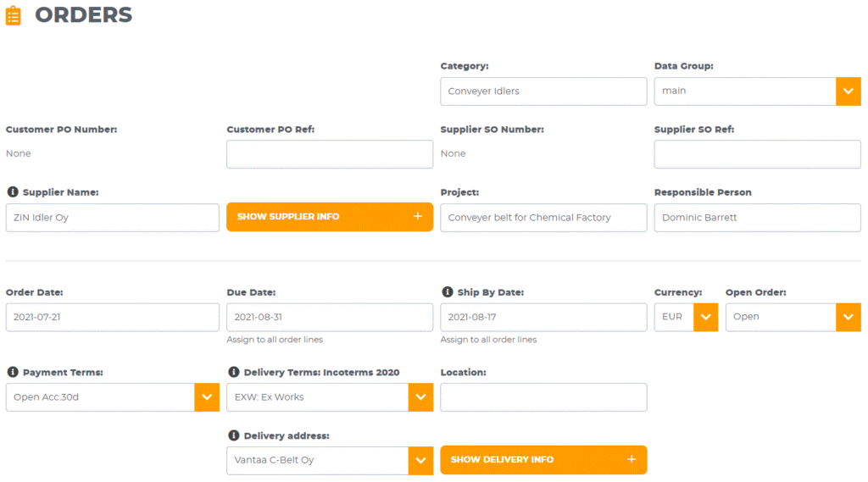Open the Open Order dropdown
This screenshot has width=868, height=482.
tap(848, 317)
